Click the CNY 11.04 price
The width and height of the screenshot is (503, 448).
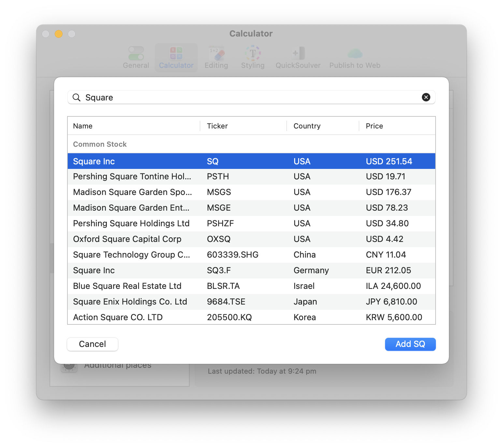386,255
